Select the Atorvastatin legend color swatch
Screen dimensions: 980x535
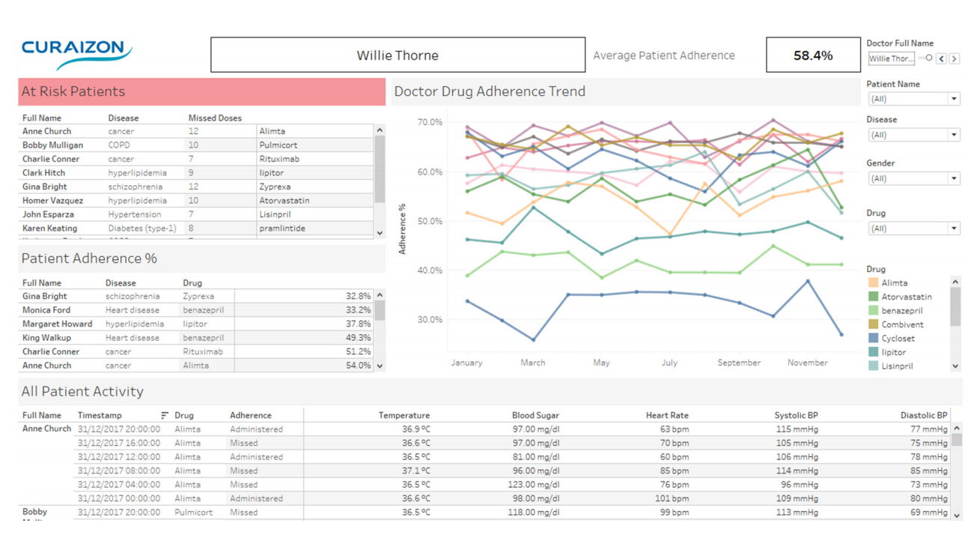coord(873,297)
